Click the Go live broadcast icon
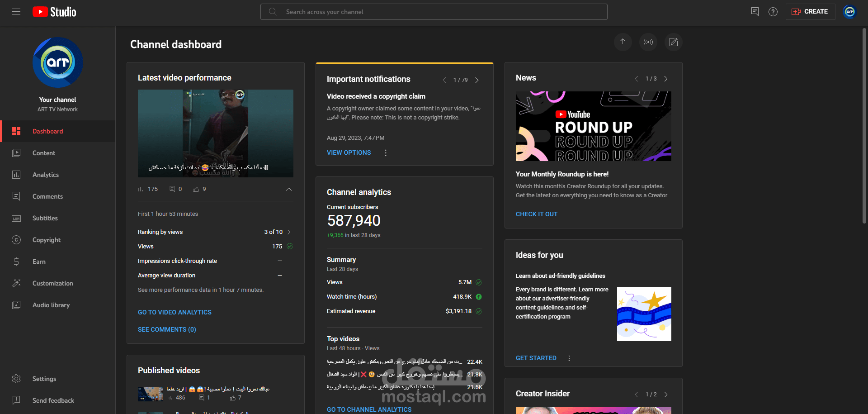The width and height of the screenshot is (868, 414). point(648,42)
